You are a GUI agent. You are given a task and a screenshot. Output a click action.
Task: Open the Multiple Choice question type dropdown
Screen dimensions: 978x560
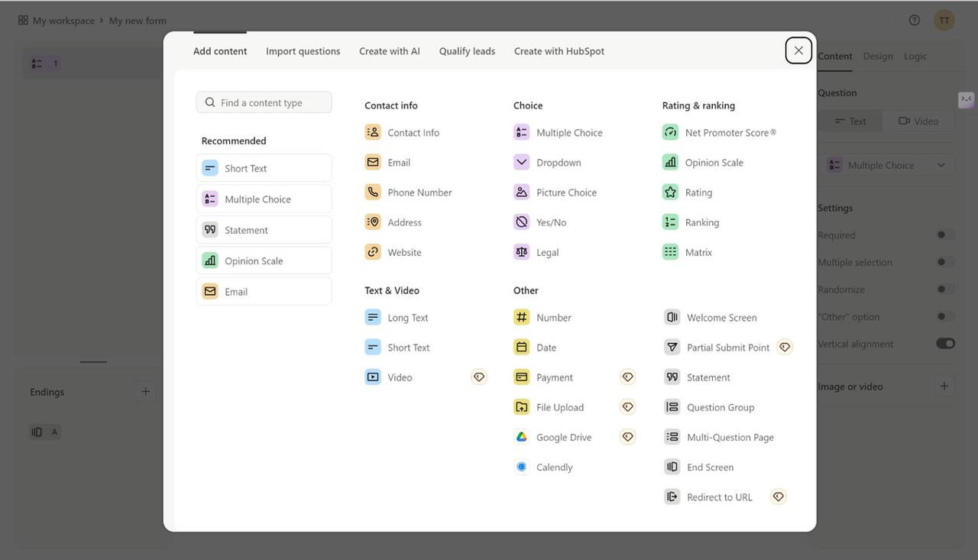(886, 164)
